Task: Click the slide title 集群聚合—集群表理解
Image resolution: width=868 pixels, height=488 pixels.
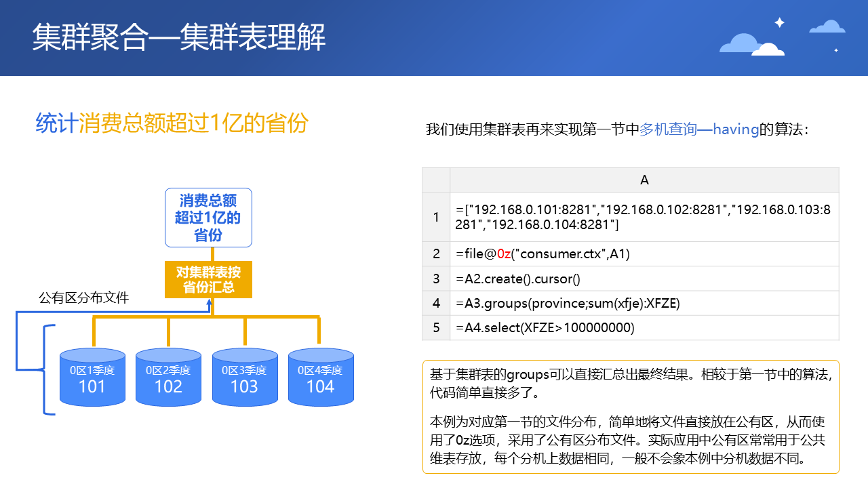Action: 179,37
